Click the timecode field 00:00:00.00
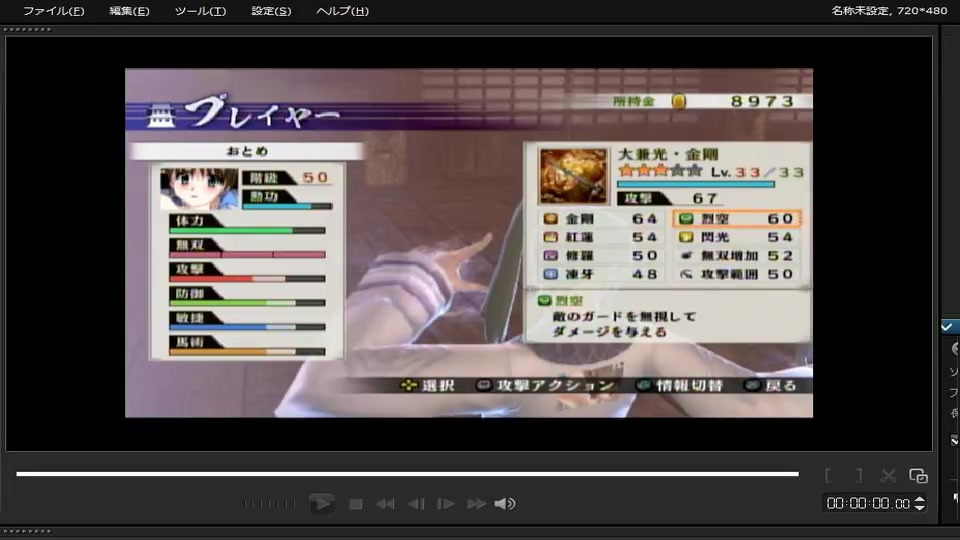The height and width of the screenshot is (540, 960). pos(868,503)
